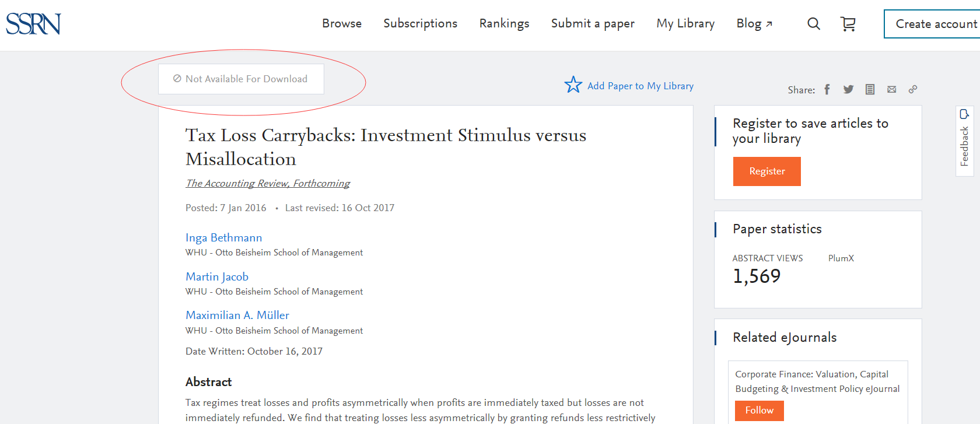Open the search magnifier icon
Image resolution: width=980 pixels, height=424 pixels.
pos(814,24)
